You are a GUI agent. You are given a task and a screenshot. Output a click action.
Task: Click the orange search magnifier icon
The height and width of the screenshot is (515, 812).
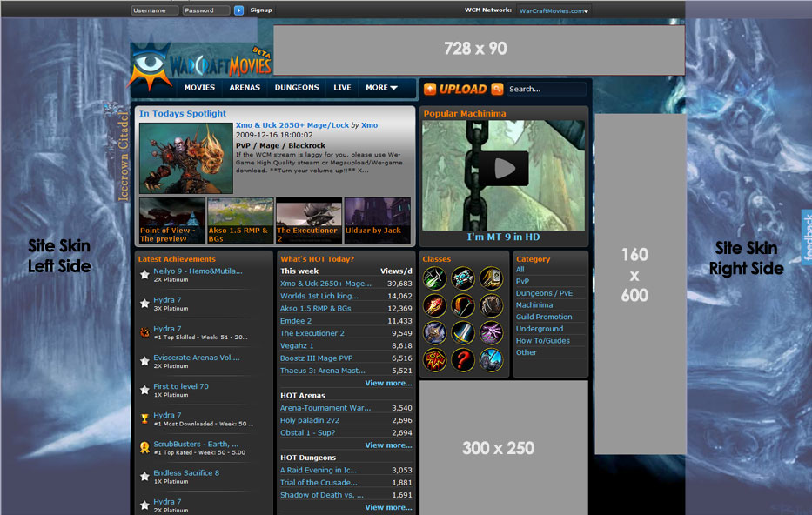coord(497,89)
